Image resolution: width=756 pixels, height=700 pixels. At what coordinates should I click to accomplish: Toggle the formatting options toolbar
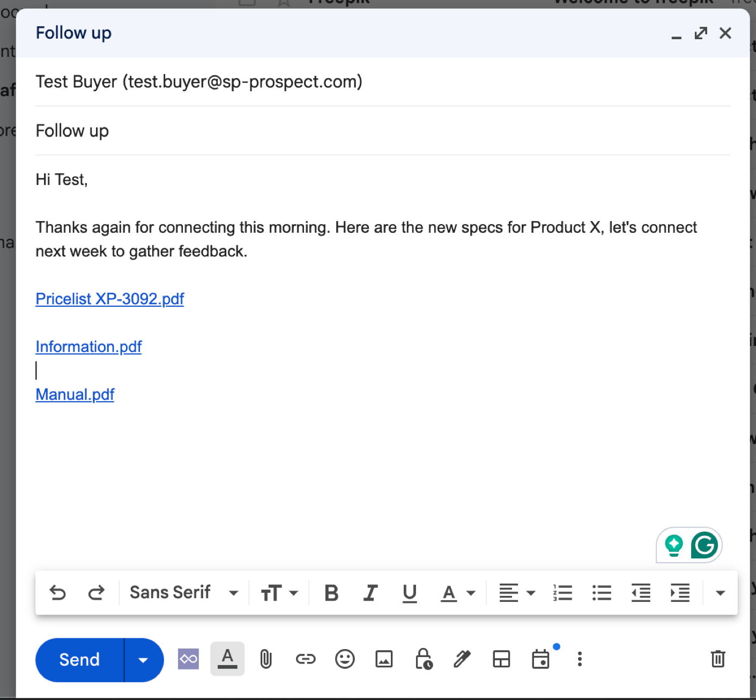[x=227, y=659]
